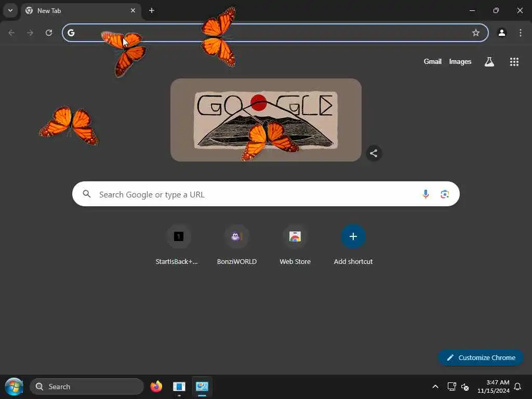Launch Firefox from the taskbar
The height and width of the screenshot is (399, 532).
point(156,387)
